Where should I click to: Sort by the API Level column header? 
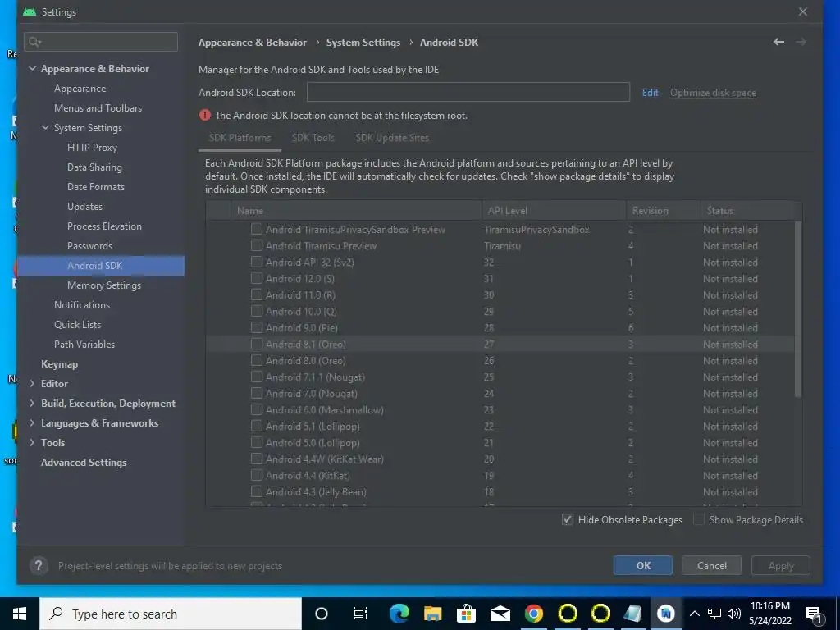pyautogui.click(x=554, y=211)
